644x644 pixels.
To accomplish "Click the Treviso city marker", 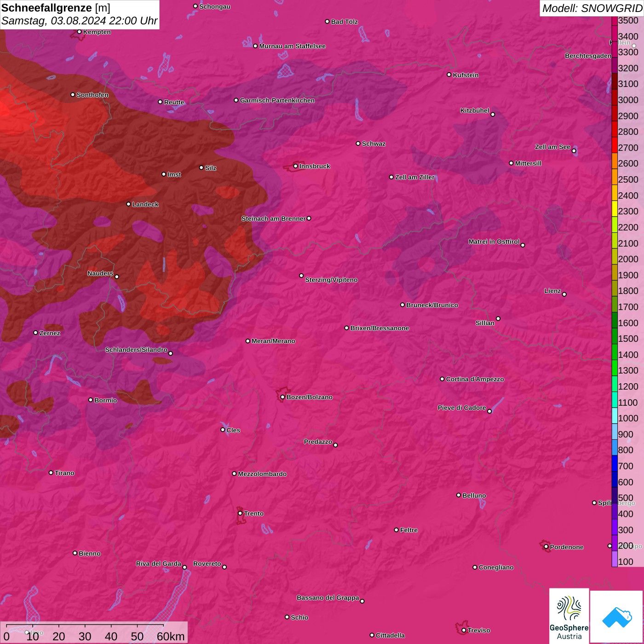I will [464, 630].
